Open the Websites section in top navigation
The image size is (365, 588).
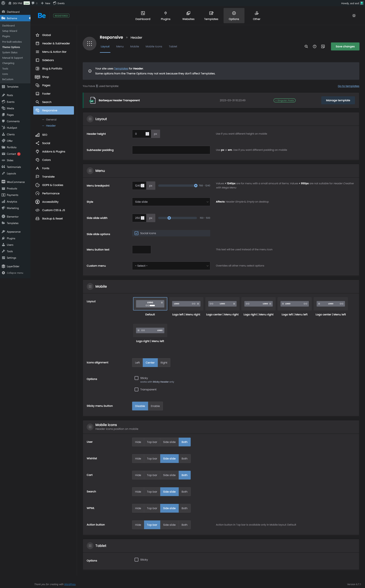[188, 16]
